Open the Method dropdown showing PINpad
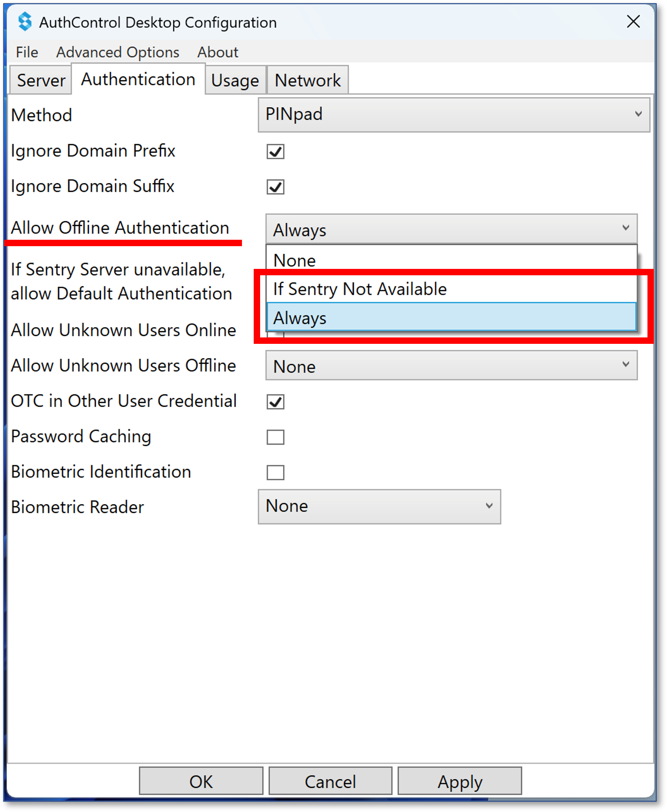Image resolution: width=667 pixels, height=812 pixels. [454, 114]
